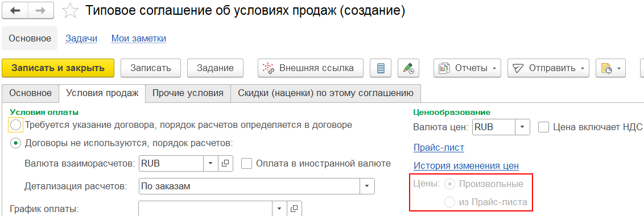The height and width of the screenshot is (216, 644).
Task: Switch to the Условия продаж tab
Action: (x=102, y=93)
